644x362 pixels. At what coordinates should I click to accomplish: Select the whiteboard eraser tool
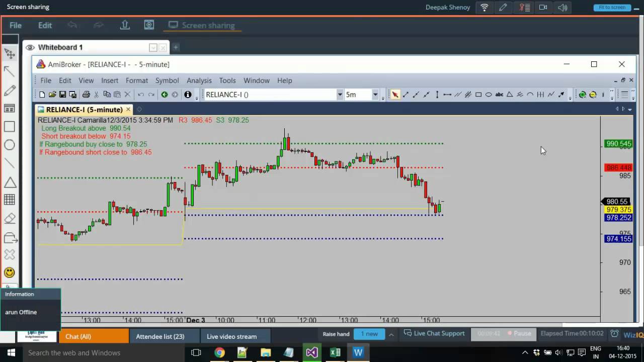pyautogui.click(x=10, y=218)
